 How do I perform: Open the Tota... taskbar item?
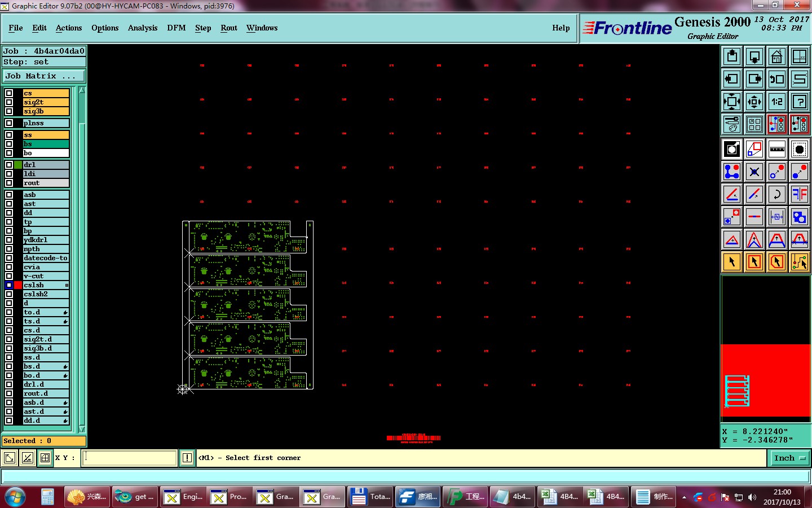[370, 497]
